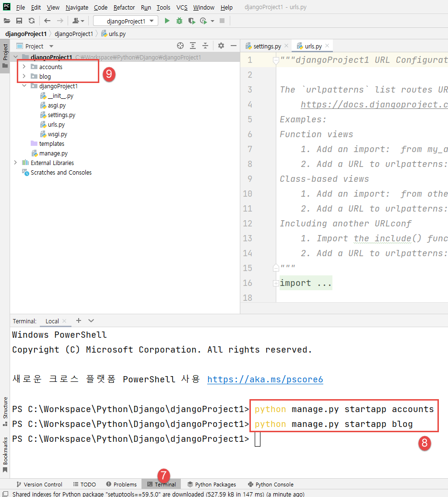Click the Stop square icon

click(x=222, y=21)
